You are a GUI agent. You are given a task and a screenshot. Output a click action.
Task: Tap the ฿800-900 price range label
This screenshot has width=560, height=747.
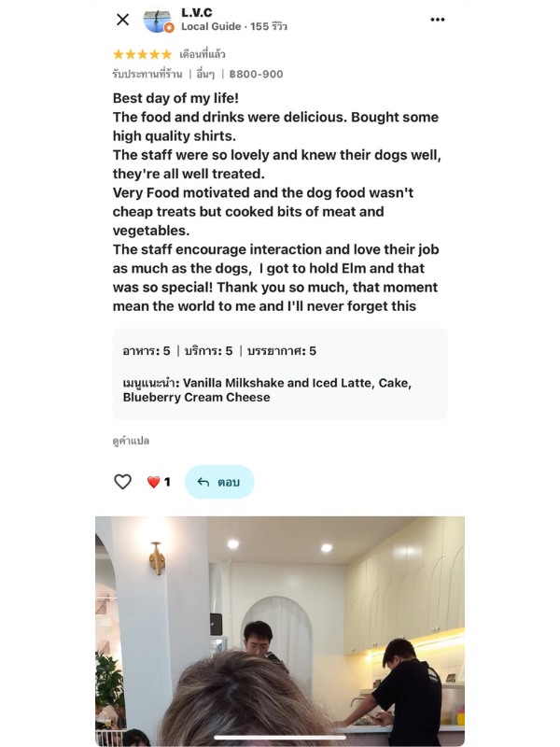point(256,74)
